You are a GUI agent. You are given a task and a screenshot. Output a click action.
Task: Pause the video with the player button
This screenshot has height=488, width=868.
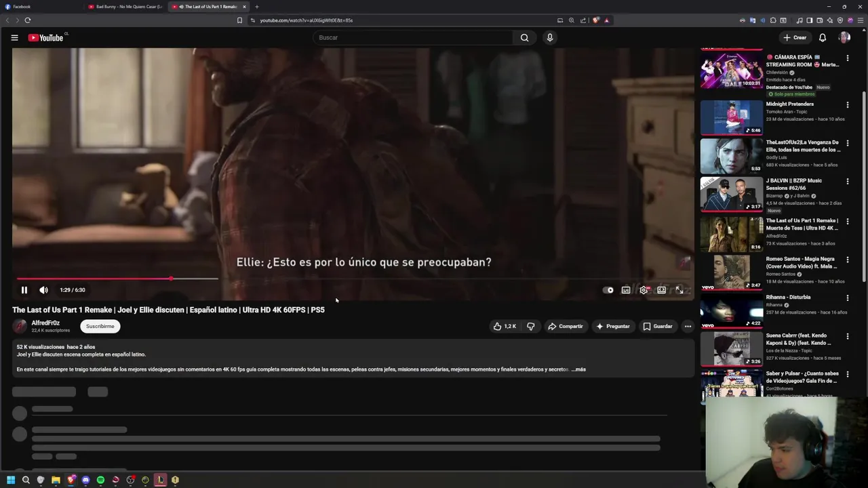tap(24, 290)
